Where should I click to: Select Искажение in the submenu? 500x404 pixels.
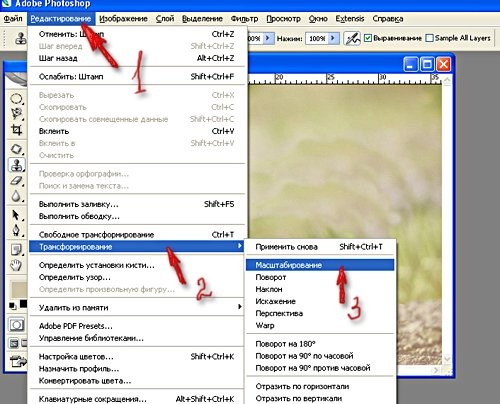(x=320, y=301)
